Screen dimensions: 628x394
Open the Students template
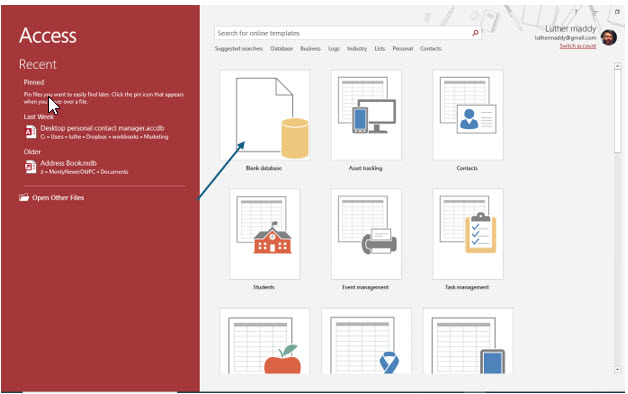click(x=264, y=234)
